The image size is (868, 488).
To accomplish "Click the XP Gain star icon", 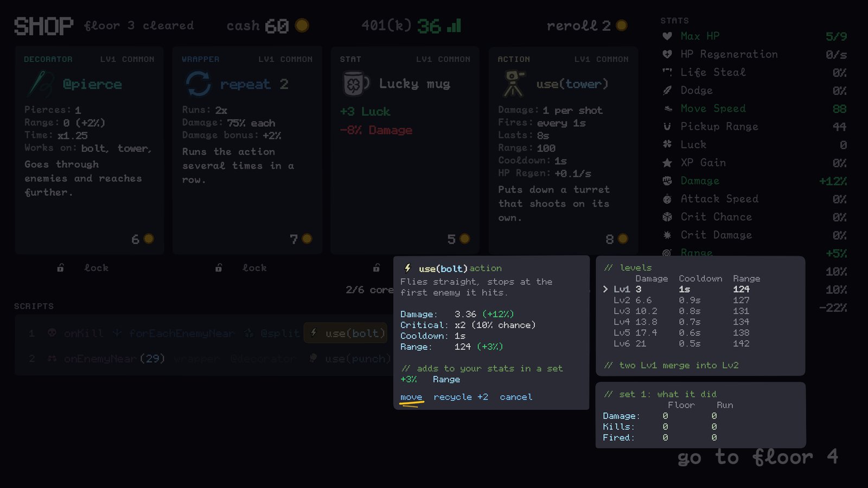I will tap(667, 163).
